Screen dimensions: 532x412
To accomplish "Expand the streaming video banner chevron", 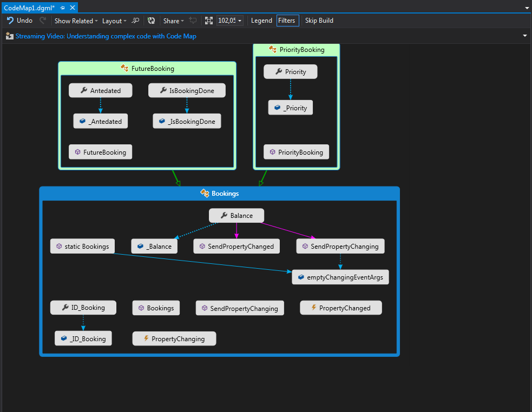I will (x=524, y=35).
